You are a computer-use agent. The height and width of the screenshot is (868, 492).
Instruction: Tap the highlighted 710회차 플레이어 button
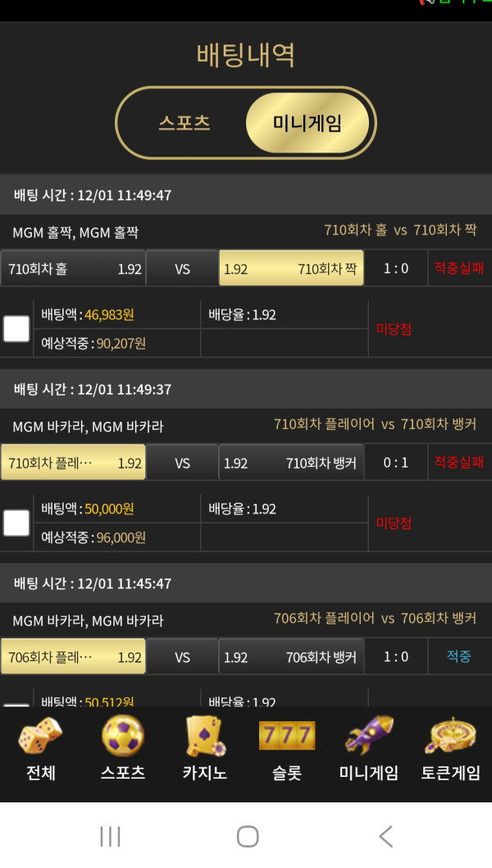tap(73, 463)
